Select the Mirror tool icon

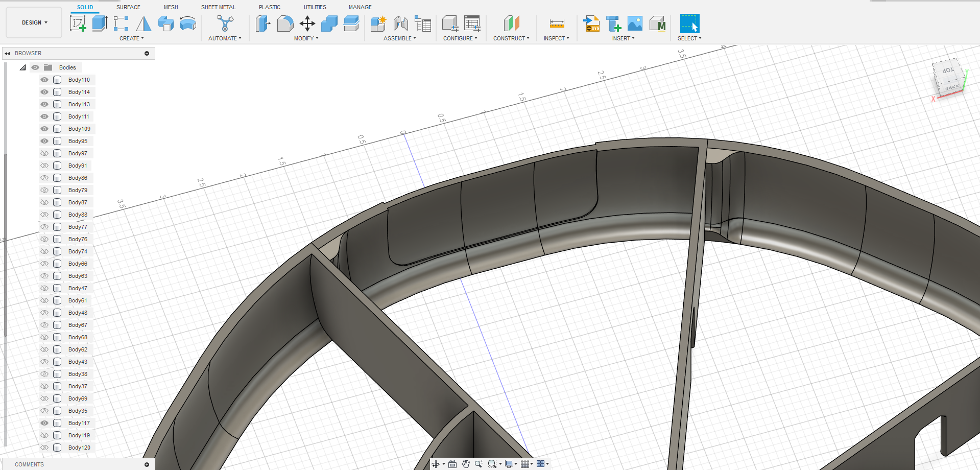(144, 24)
